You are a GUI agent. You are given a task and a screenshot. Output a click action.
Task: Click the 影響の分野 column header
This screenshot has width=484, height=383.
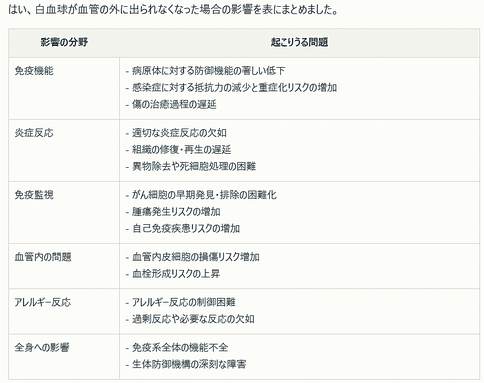[64, 42]
